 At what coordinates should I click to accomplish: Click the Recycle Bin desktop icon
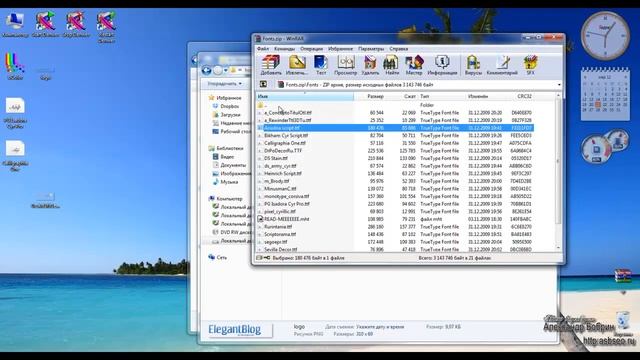[x=623, y=321]
